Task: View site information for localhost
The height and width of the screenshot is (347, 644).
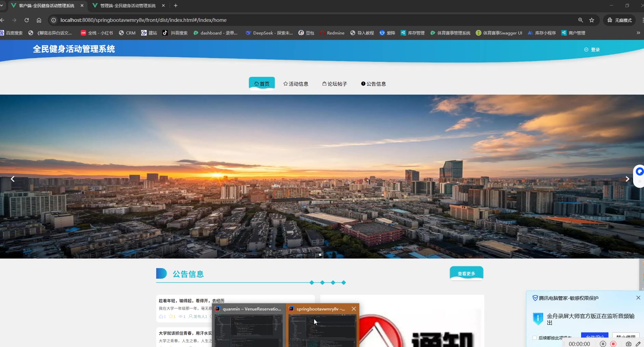Action: click(54, 20)
